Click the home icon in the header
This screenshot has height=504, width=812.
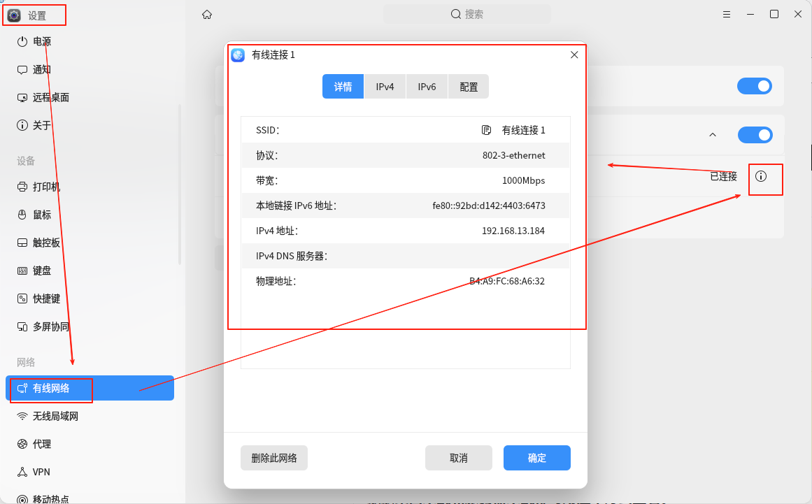tap(206, 14)
